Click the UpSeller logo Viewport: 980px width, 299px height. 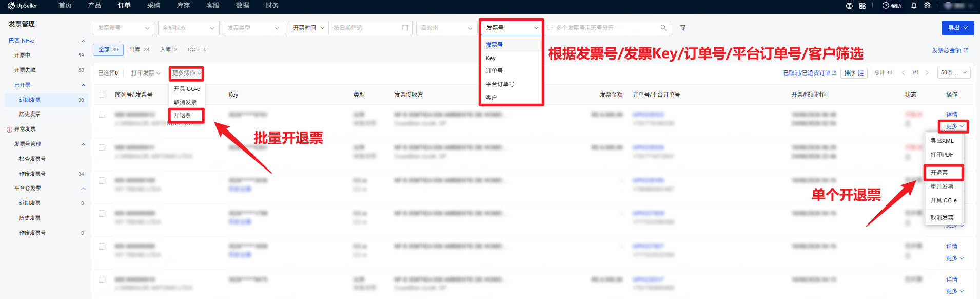[x=22, y=6]
